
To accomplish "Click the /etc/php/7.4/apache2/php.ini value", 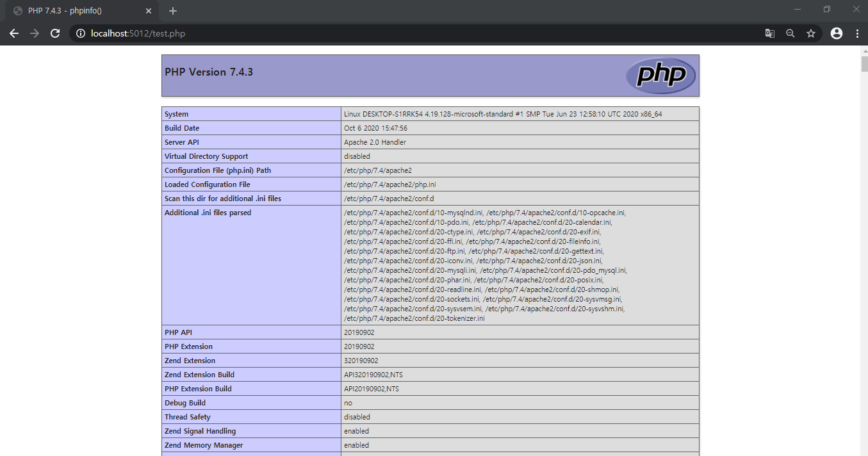I will point(390,184).
